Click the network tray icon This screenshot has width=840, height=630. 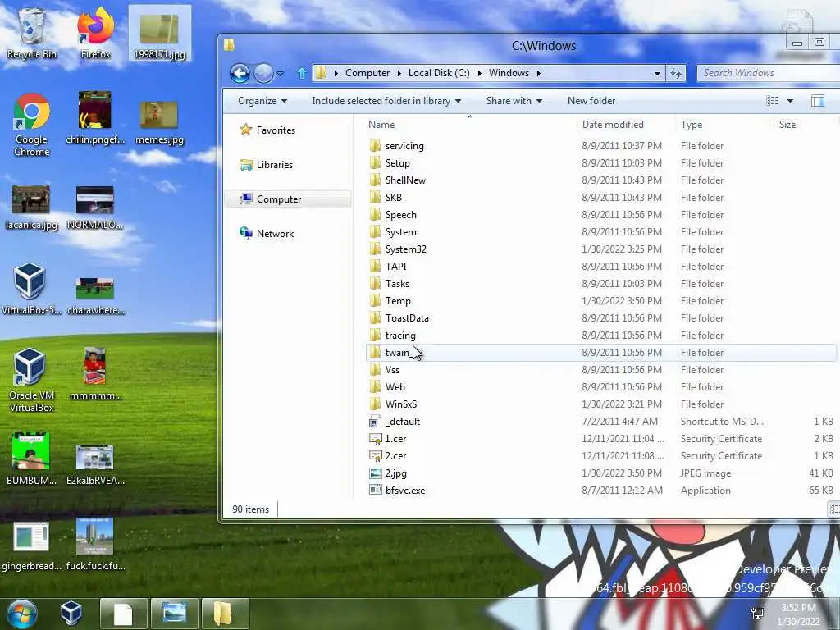pyautogui.click(x=757, y=614)
